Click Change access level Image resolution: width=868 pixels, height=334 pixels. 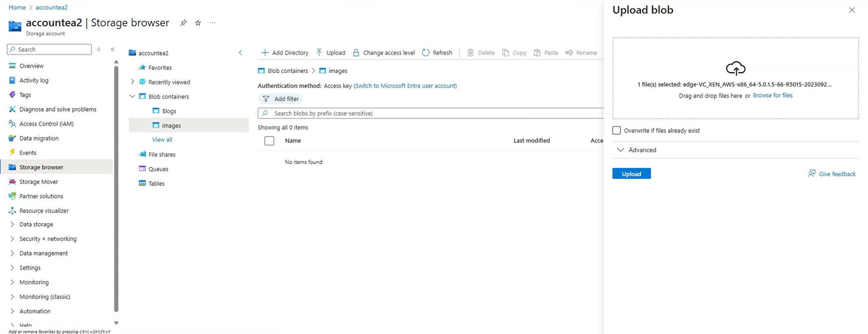tap(384, 53)
